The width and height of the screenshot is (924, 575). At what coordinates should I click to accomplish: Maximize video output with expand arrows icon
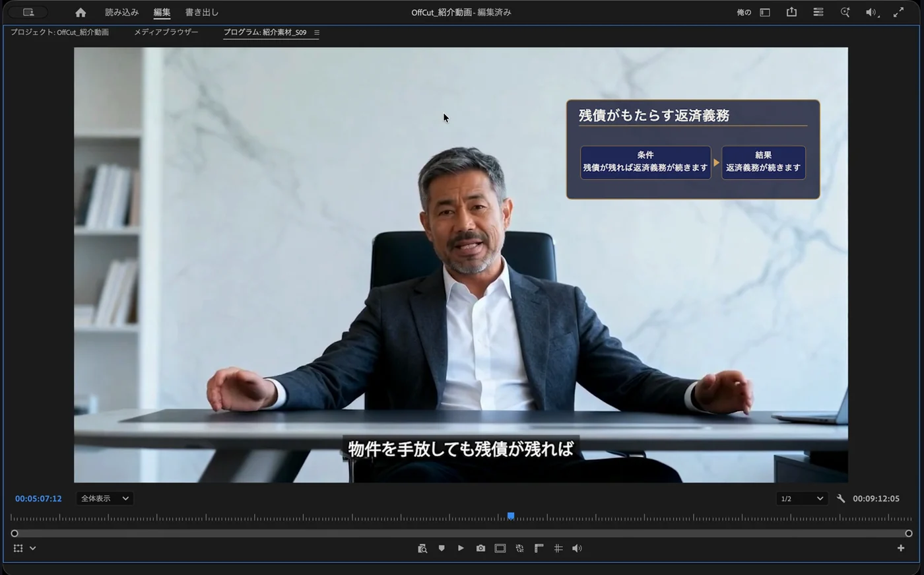pos(898,12)
